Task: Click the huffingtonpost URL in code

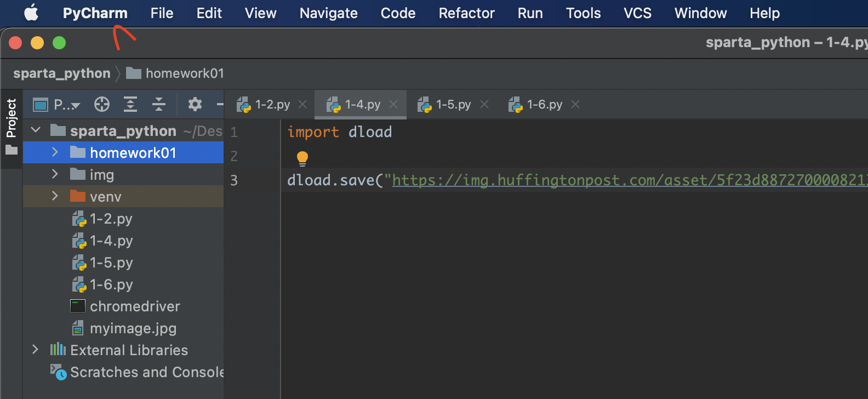Action: [630, 180]
